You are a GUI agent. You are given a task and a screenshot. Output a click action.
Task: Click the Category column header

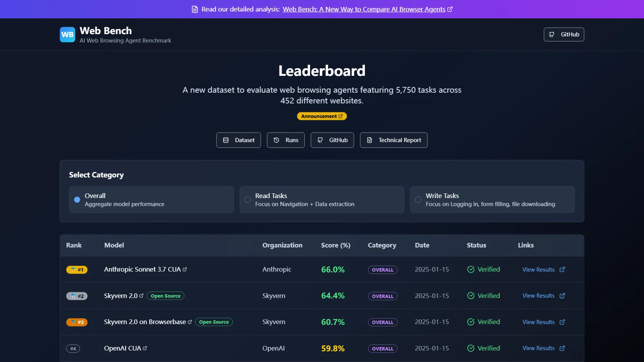coord(382,245)
